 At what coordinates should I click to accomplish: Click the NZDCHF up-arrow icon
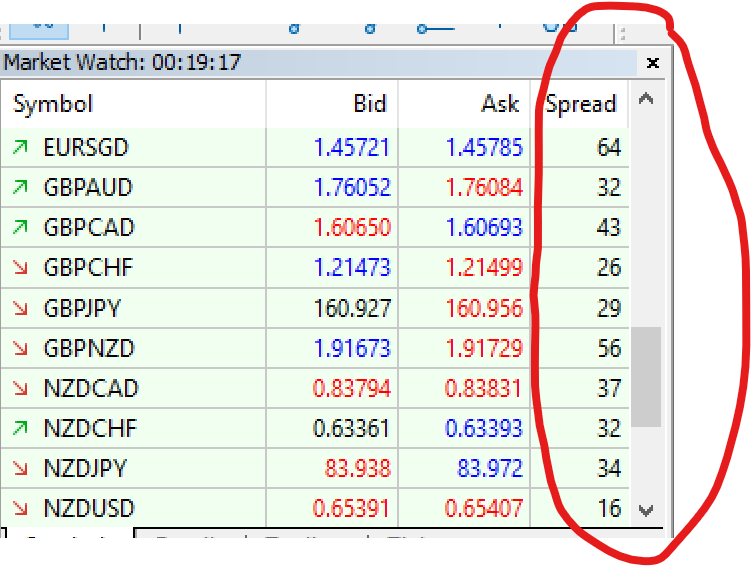click(x=20, y=428)
